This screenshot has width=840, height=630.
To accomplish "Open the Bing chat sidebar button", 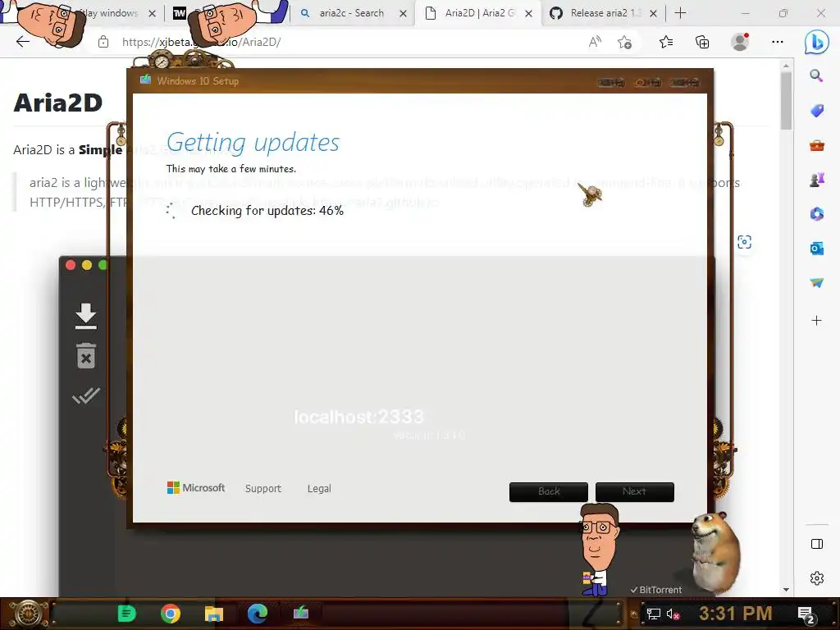I will (816, 43).
